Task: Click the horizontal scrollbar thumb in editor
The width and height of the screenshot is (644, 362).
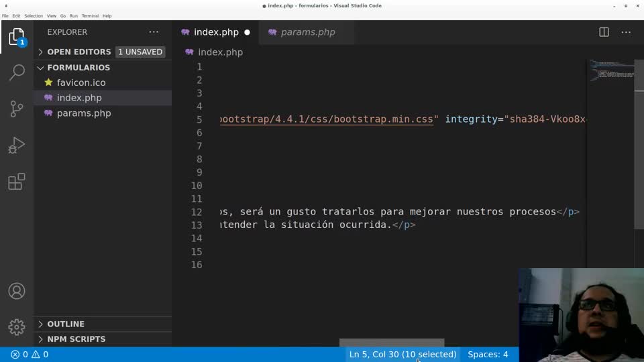Action: (x=392, y=343)
